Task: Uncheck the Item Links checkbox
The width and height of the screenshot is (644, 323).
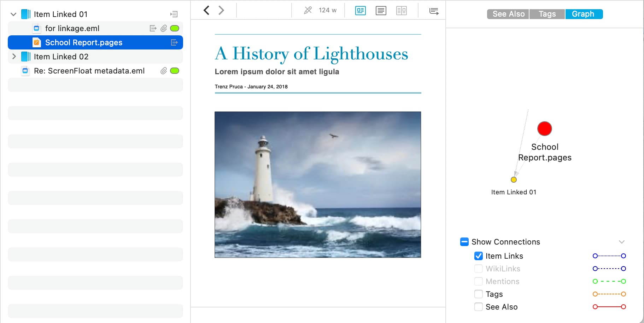Action: (x=479, y=256)
